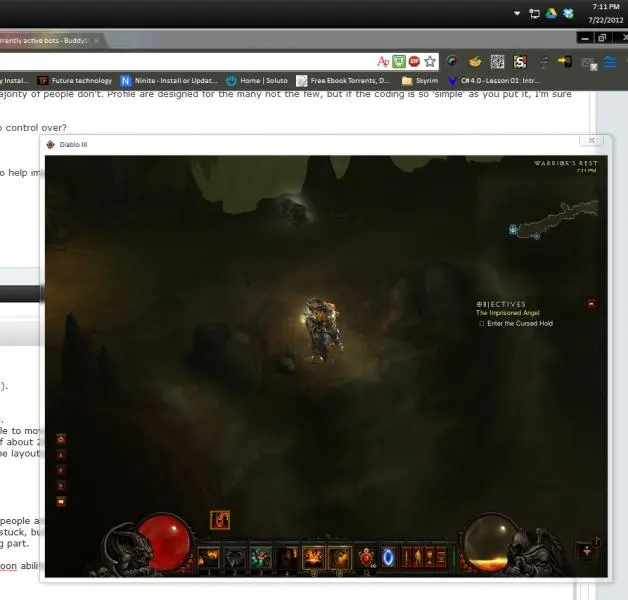
Task: Click the resource globe on the right
Action: 489,541
